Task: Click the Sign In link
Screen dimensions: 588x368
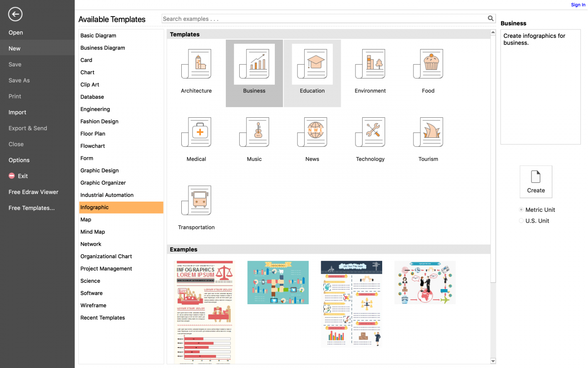Action: [x=578, y=4]
